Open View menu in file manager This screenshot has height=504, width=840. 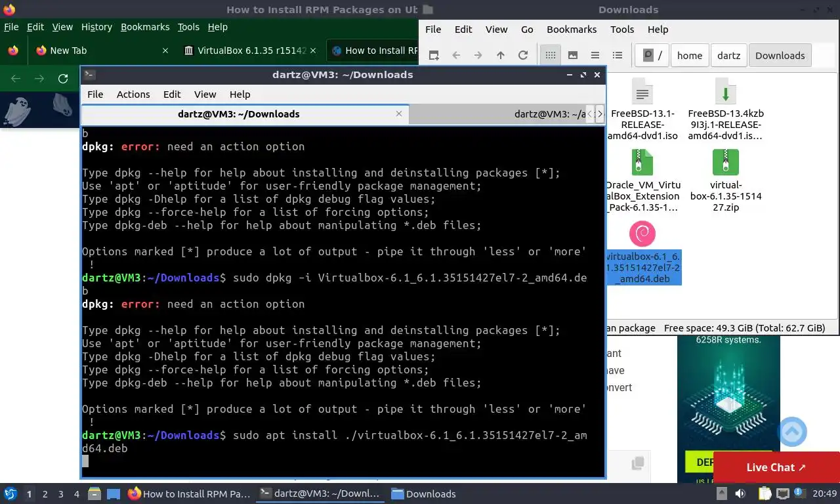[496, 29]
